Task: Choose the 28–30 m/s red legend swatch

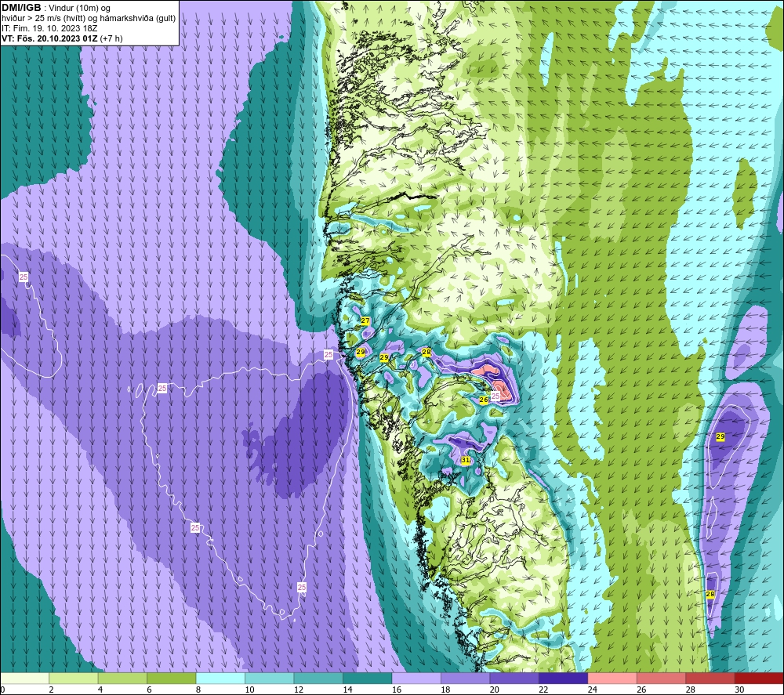Action: coord(710,678)
